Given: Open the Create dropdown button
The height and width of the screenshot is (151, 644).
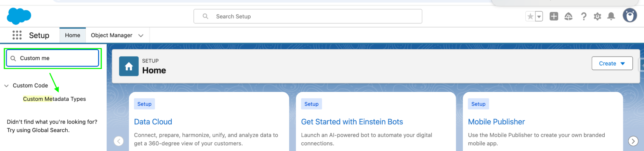Looking at the screenshot, I should pos(612,64).
